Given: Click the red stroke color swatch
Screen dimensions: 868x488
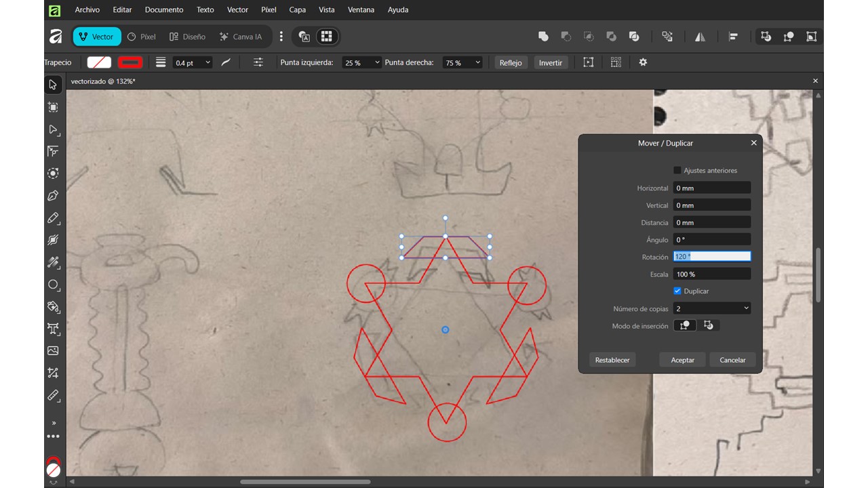Looking at the screenshot, I should 130,62.
